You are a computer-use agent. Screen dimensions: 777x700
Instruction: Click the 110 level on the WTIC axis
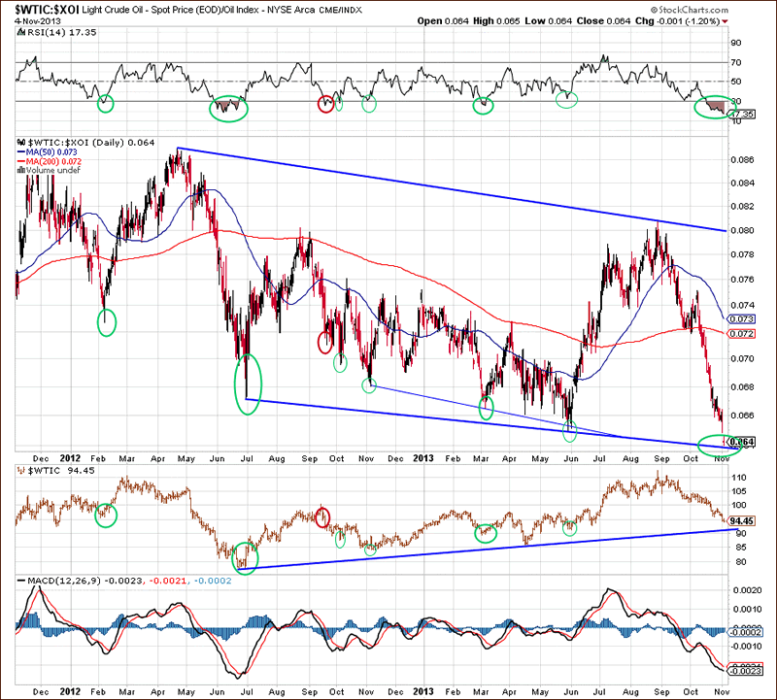(738, 478)
